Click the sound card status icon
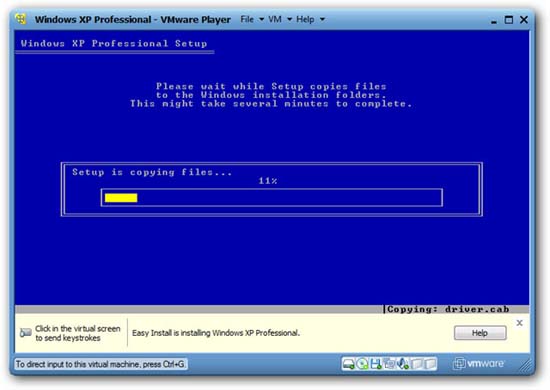The width and height of the screenshot is (550, 390). (x=403, y=364)
